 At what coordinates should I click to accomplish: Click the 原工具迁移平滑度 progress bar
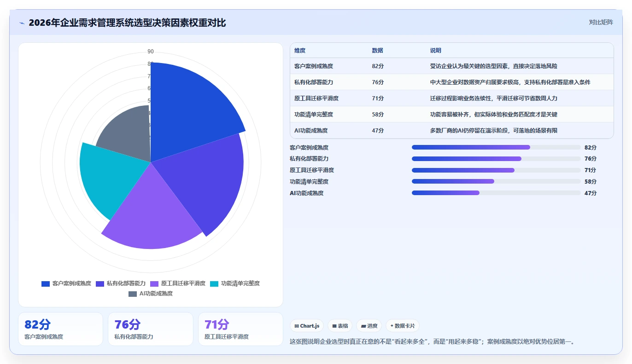(x=496, y=170)
